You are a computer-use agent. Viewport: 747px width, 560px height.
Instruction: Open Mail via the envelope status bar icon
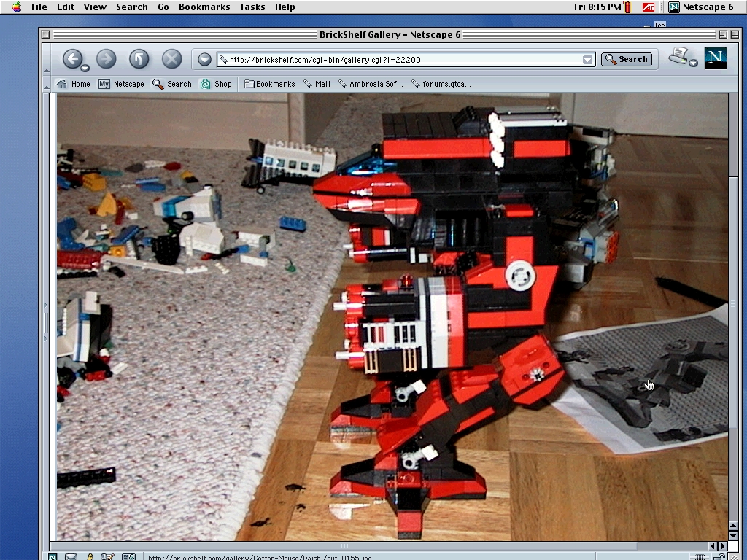tap(71, 556)
